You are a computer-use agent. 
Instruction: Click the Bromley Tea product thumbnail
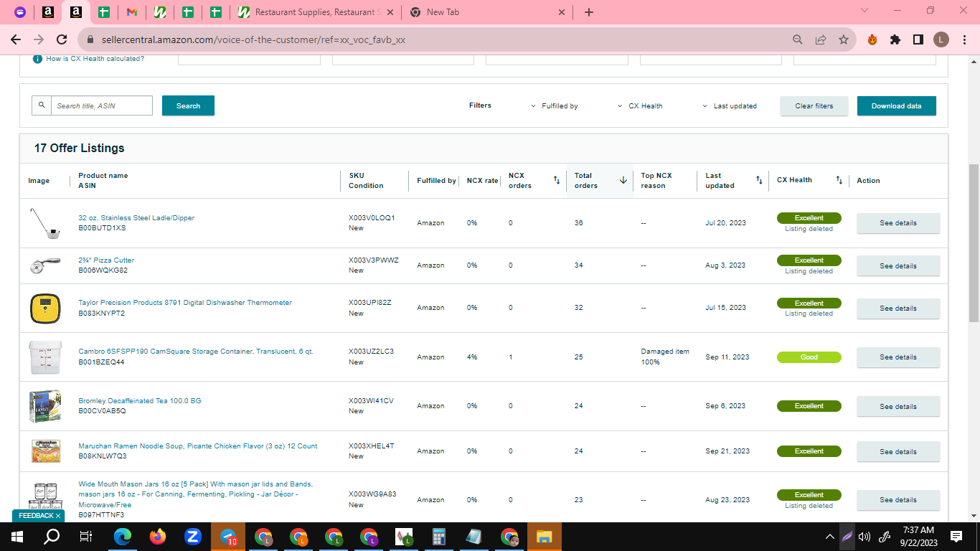tap(44, 406)
